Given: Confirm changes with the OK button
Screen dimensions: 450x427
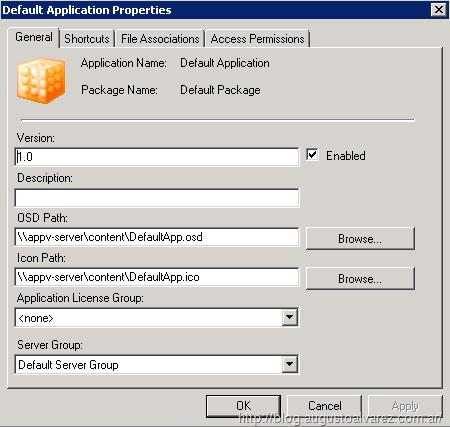Looking at the screenshot, I should (x=243, y=406).
